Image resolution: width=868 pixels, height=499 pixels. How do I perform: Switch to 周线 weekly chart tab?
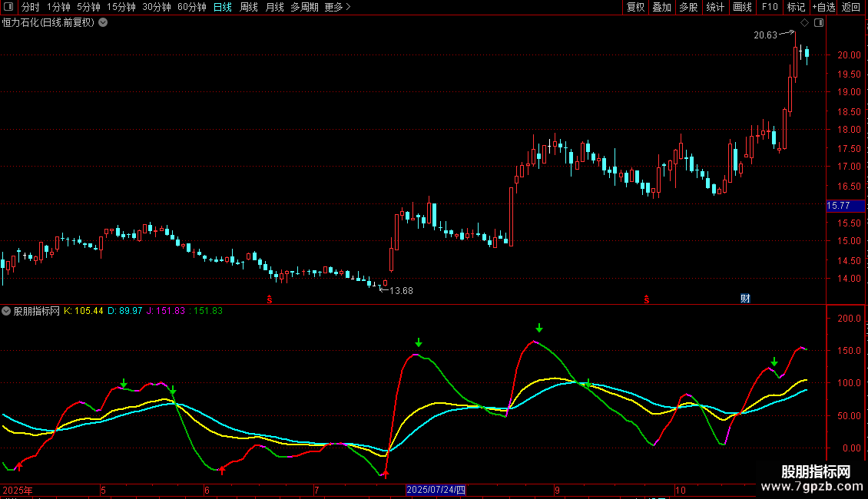click(x=249, y=7)
